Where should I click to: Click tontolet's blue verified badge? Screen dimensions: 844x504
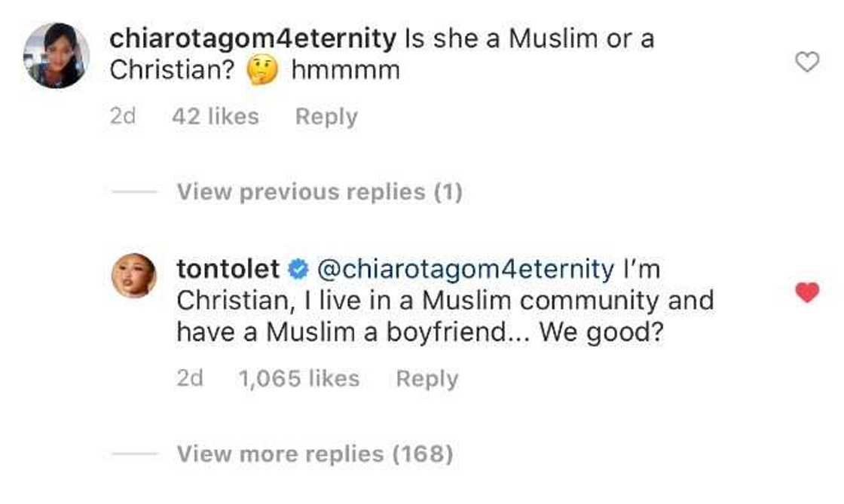[x=299, y=269]
